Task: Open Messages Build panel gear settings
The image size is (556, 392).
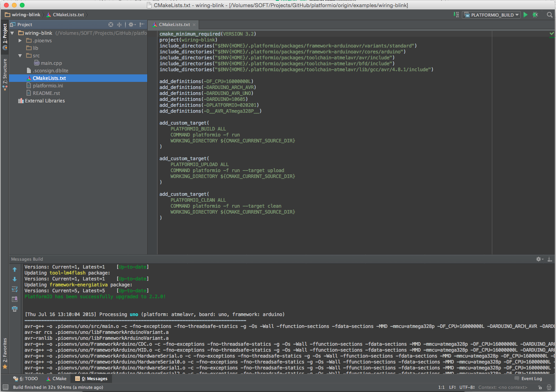Action: pos(539,259)
